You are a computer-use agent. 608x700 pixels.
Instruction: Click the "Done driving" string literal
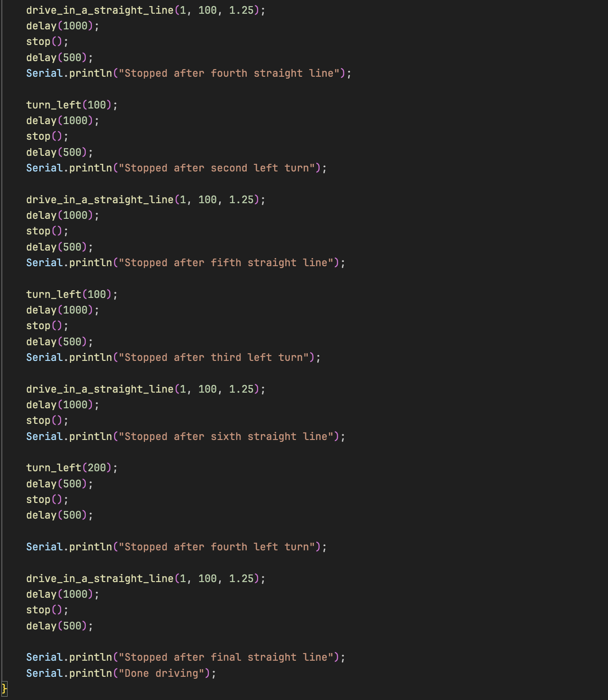(164, 673)
